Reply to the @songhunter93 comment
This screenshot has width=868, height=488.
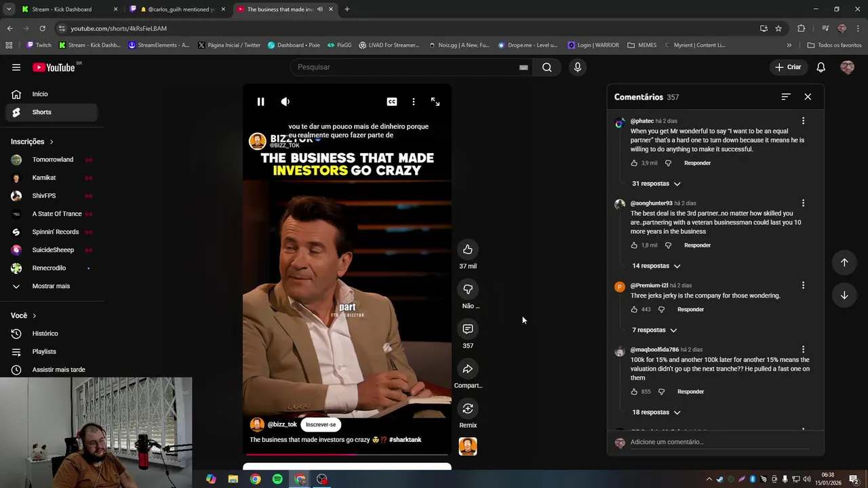[697, 245]
